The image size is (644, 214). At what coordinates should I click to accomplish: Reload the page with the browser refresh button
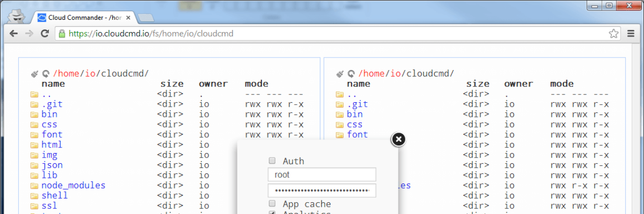click(x=45, y=34)
